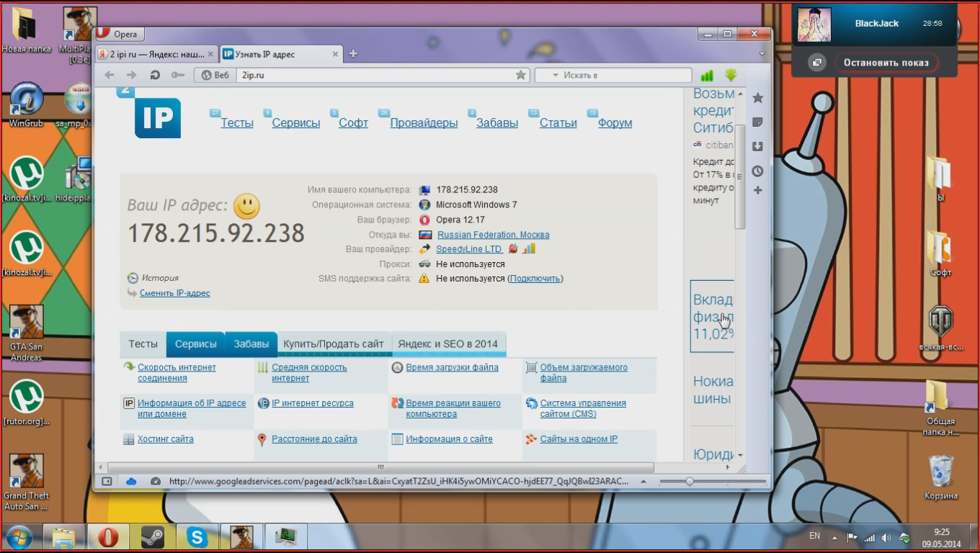Screen dimensions: 980x553
Task: Open the downloads panel in the sidebar
Action: 757,146
